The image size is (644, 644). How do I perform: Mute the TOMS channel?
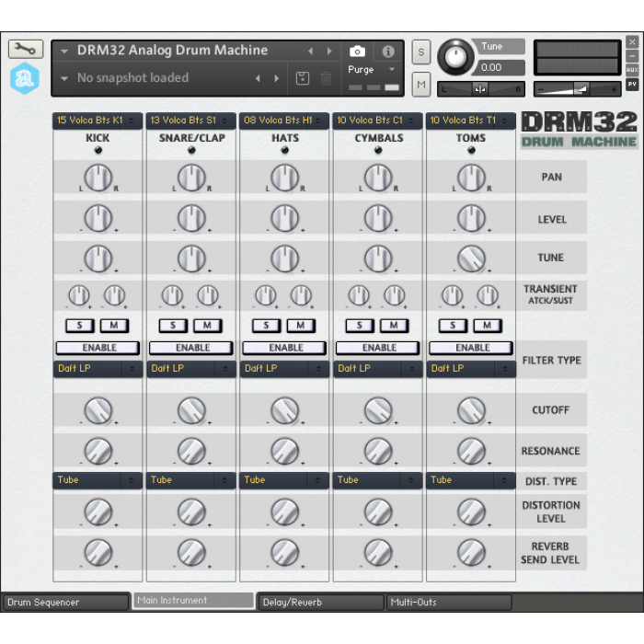(x=488, y=326)
